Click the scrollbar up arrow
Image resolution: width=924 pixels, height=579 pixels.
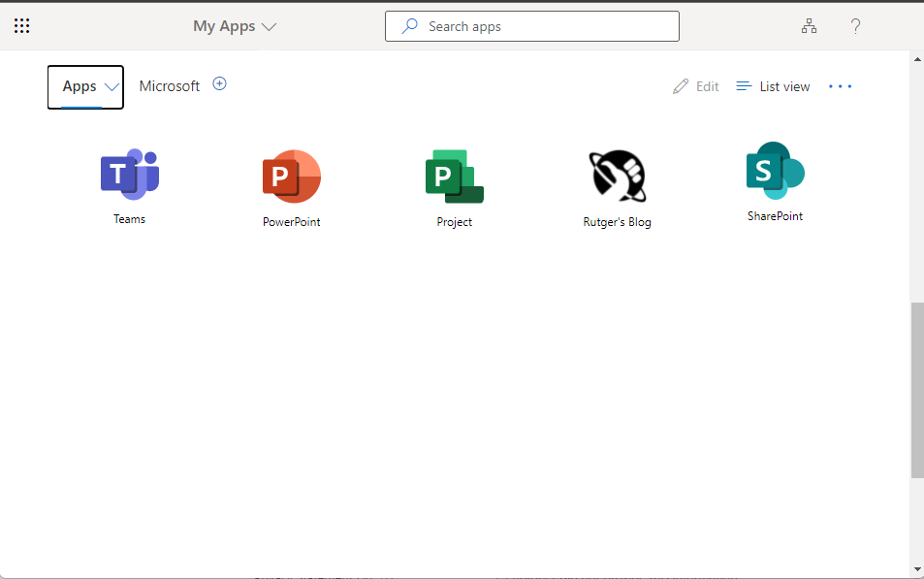click(917, 59)
